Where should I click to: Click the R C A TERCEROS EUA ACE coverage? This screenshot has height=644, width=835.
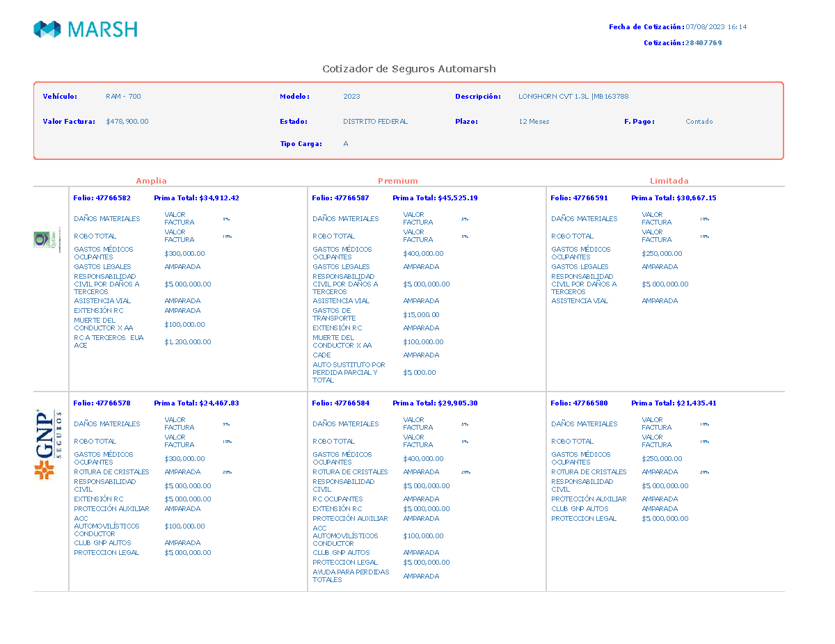pos(109,341)
